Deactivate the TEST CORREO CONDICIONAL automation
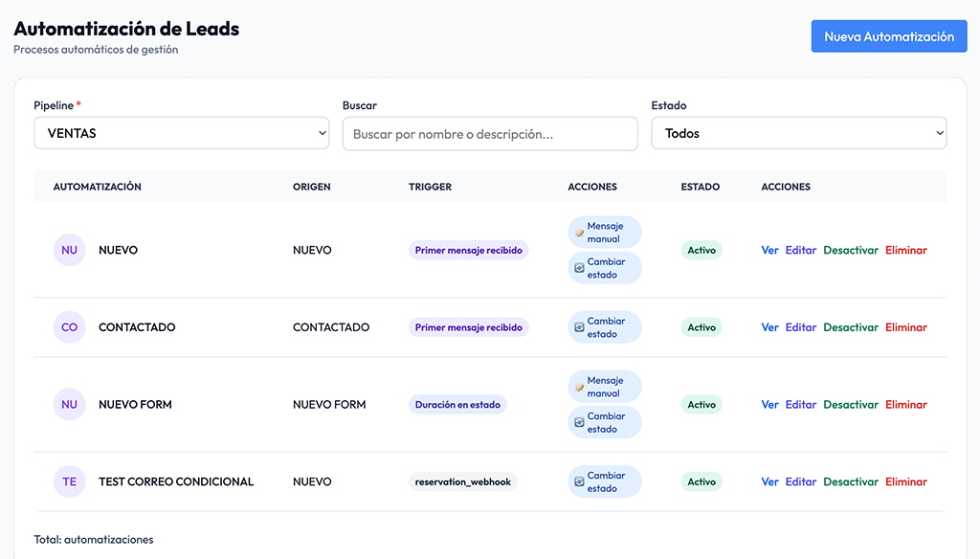980x559 pixels. click(x=850, y=482)
